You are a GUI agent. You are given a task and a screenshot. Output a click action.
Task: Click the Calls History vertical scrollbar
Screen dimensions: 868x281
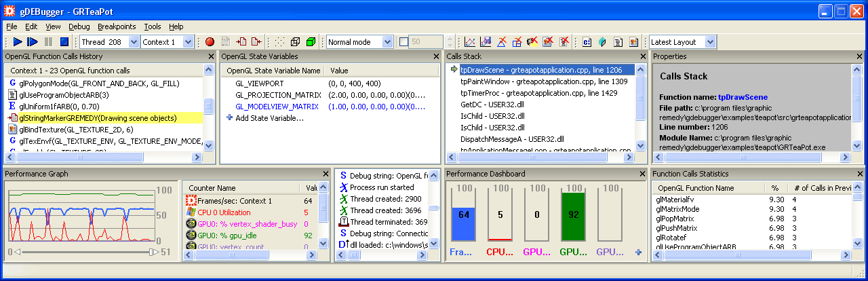click(x=209, y=107)
